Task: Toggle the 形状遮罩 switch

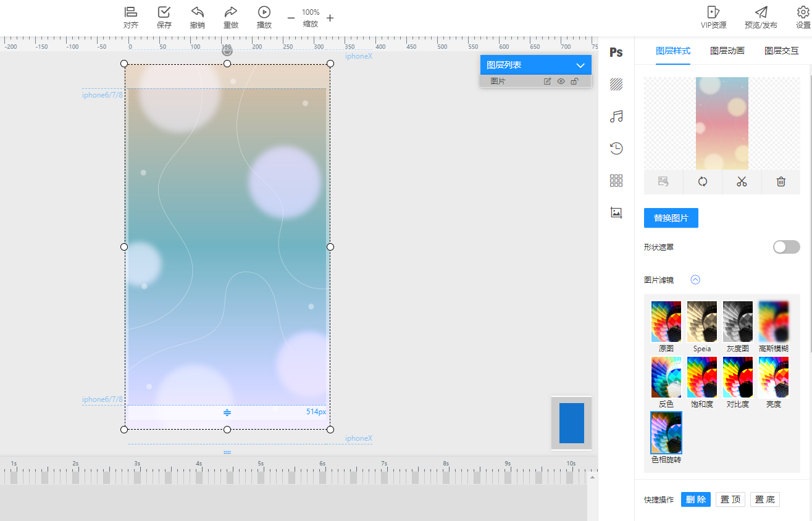Action: [x=787, y=247]
